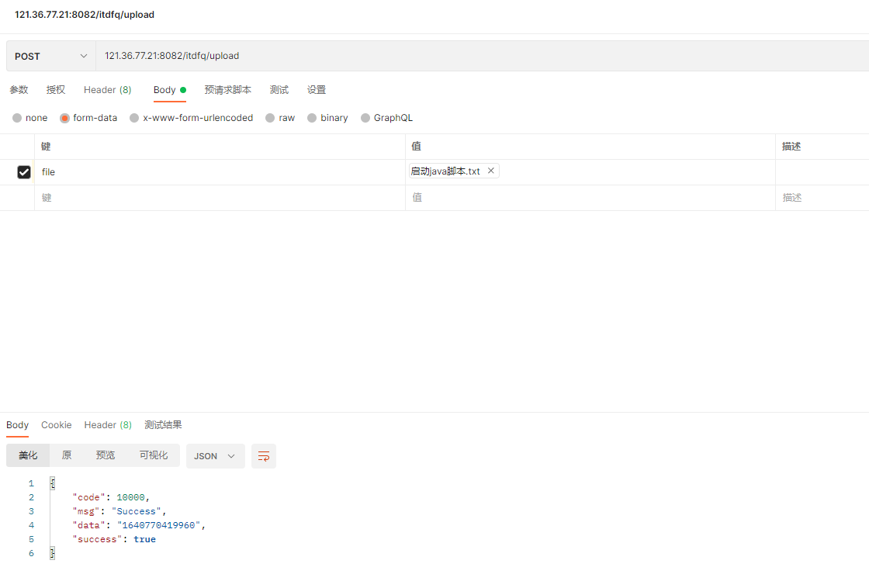Image resolution: width=869 pixels, height=588 pixels.
Task: Select the 可视化 view button
Action: 154,455
